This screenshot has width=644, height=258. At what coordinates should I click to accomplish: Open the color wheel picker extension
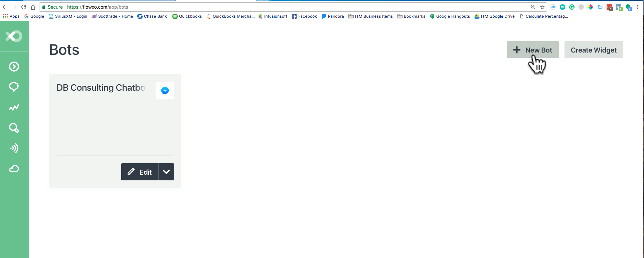coord(591,7)
